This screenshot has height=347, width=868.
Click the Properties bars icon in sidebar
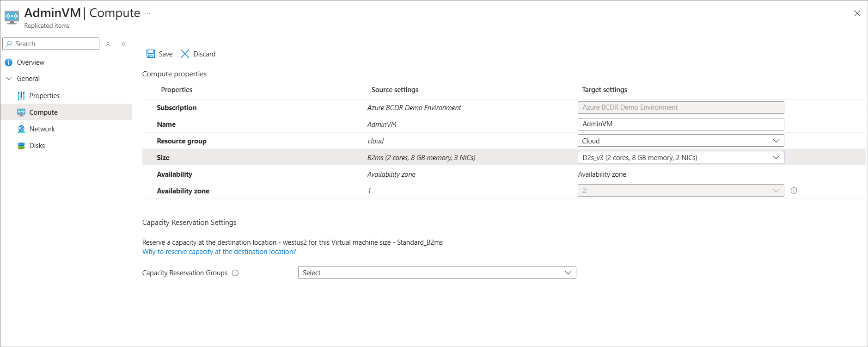tap(21, 96)
